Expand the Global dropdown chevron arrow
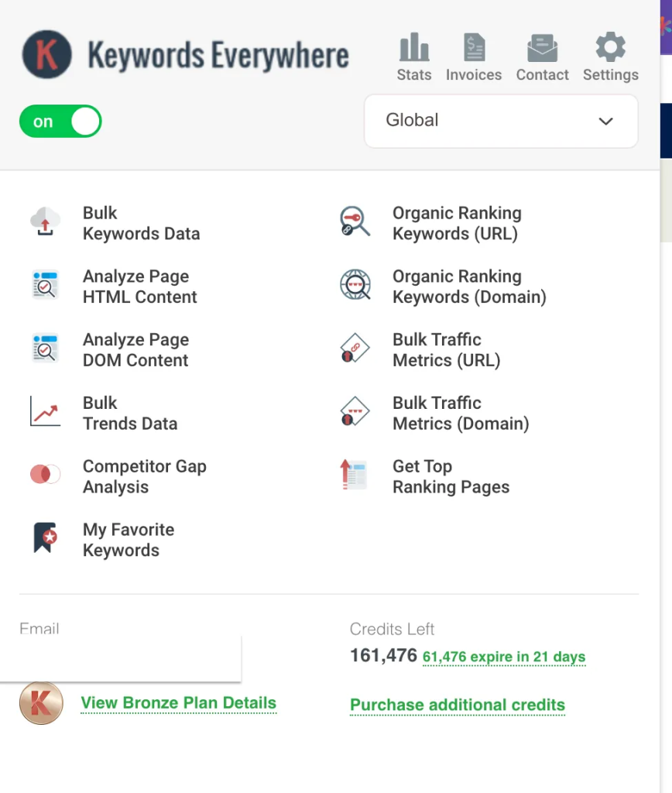The height and width of the screenshot is (793, 672). tap(606, 121)
